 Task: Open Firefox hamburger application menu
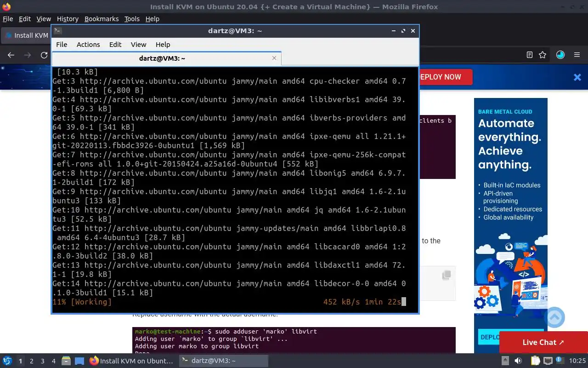tap(577, 55)
